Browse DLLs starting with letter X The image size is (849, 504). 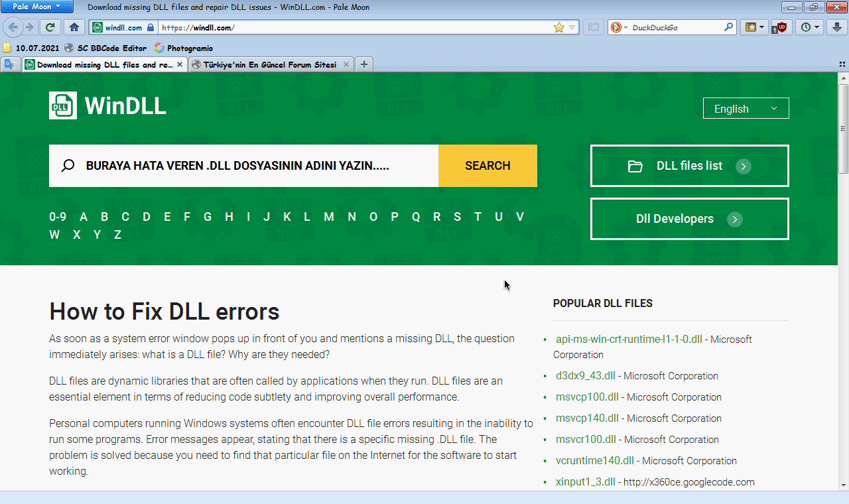pyautogui.click(x=77, y=235)
